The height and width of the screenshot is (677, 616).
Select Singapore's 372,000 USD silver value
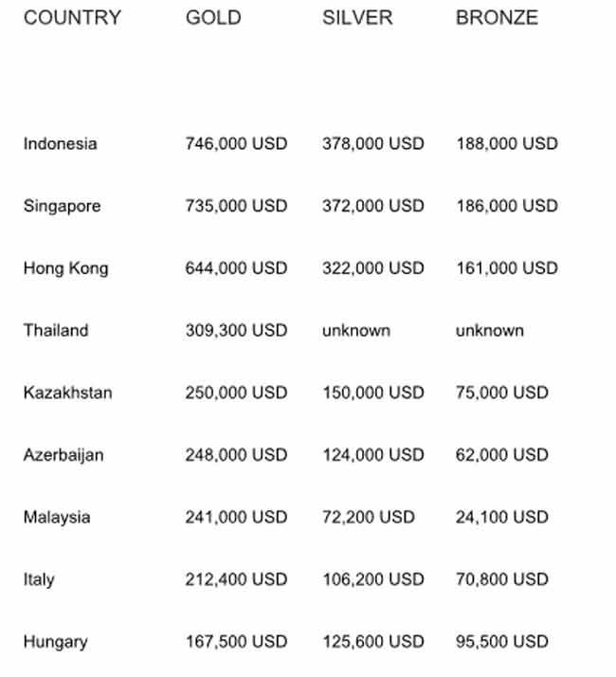click(x=373, y=207)
